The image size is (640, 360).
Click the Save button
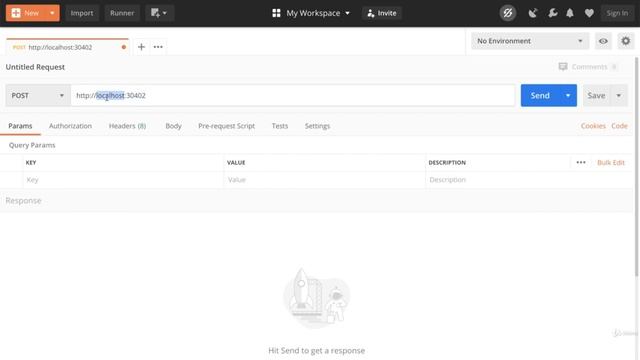pyautogui.click(x=596, y=96)
